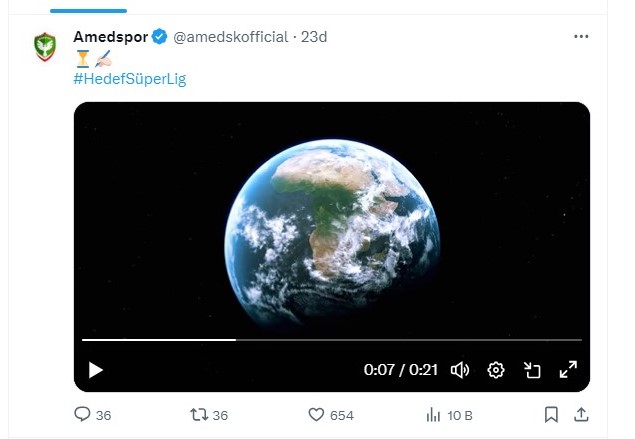Expand video to fullscreen
635x439 pixels.
click(568, 370)
